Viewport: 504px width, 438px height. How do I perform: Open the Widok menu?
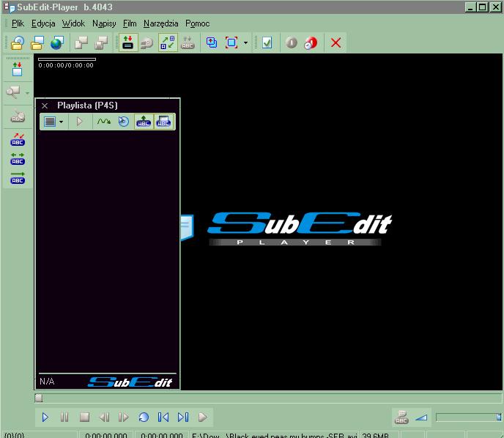(x=73, y=23)
